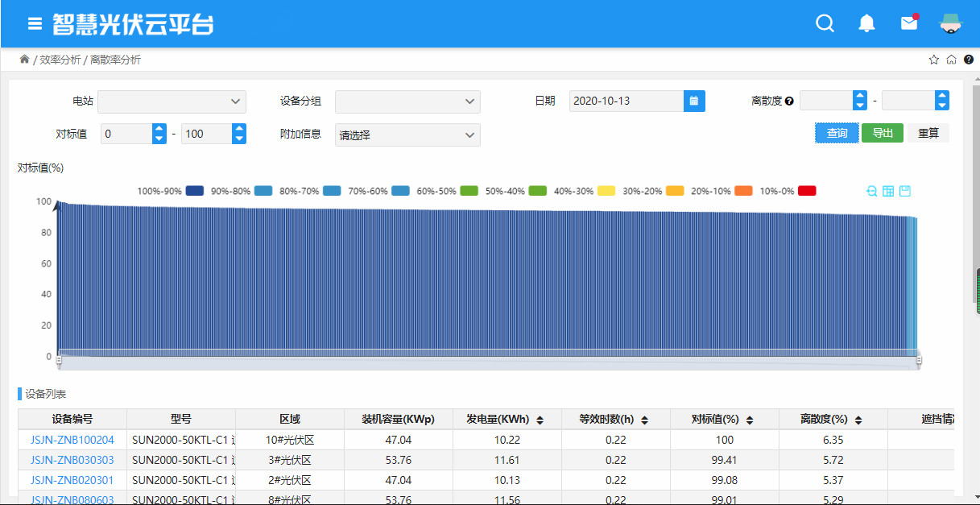The height and width of the screenshot is (505, 980).
Task: Open the notification bell
Action: click(866, 23)
